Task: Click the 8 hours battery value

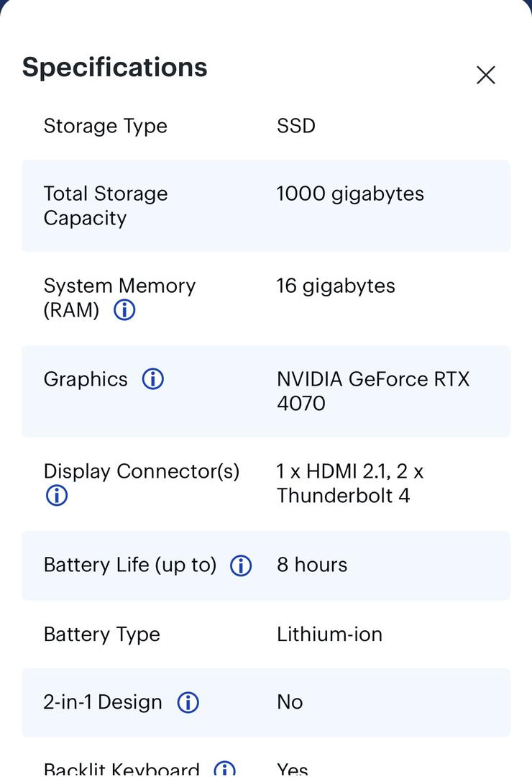Action: (x=312, y=565)
